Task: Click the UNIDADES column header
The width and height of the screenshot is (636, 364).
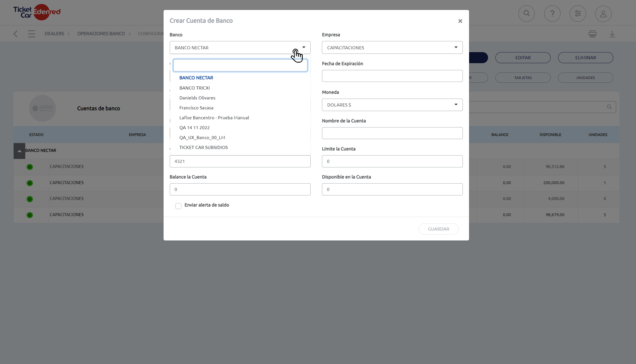Action: coord(598,135)
